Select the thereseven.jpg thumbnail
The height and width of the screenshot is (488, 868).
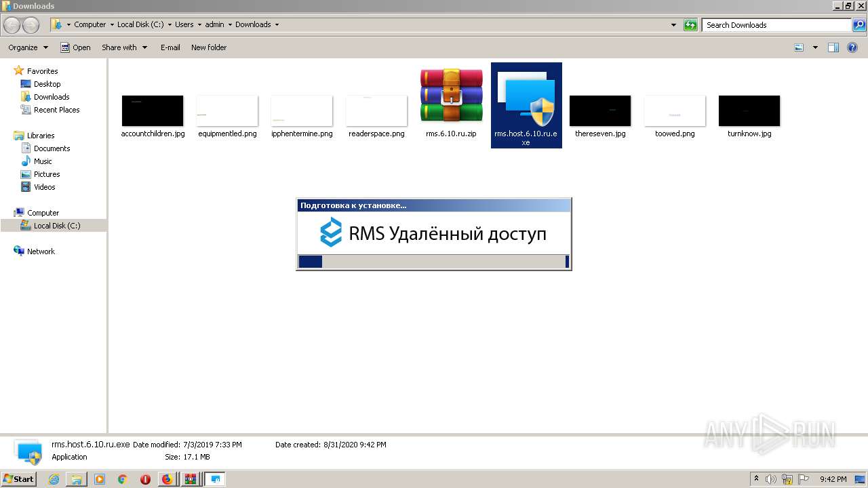600,110
